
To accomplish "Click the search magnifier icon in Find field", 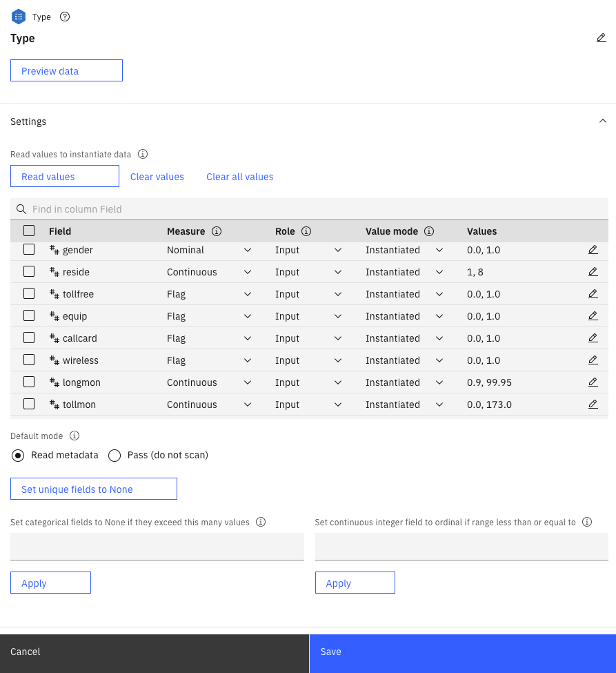I will (x=21, y=209).
